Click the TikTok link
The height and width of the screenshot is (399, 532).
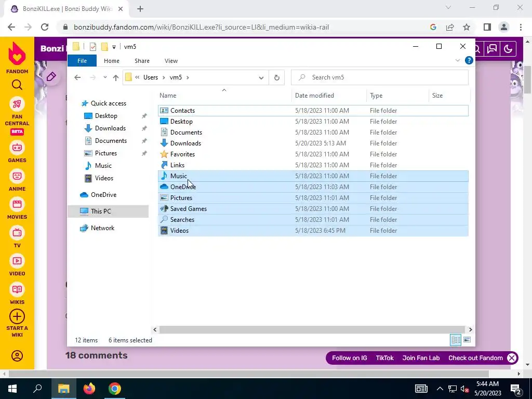[385, 358]
